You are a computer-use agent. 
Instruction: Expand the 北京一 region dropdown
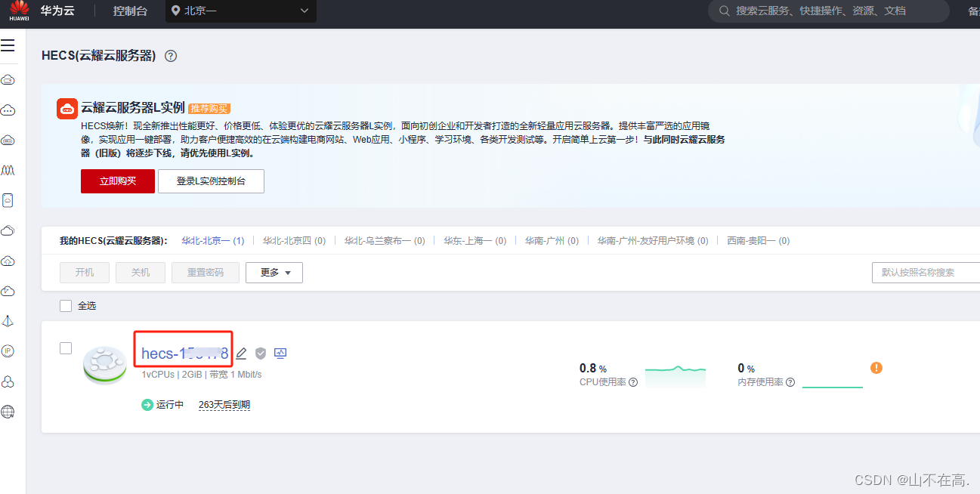(x=241, y=11)
